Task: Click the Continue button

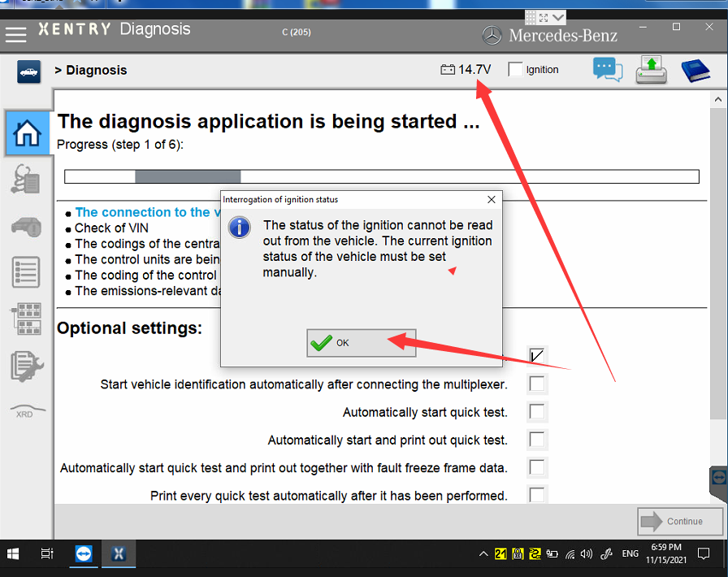Action: tap(680, 521)
